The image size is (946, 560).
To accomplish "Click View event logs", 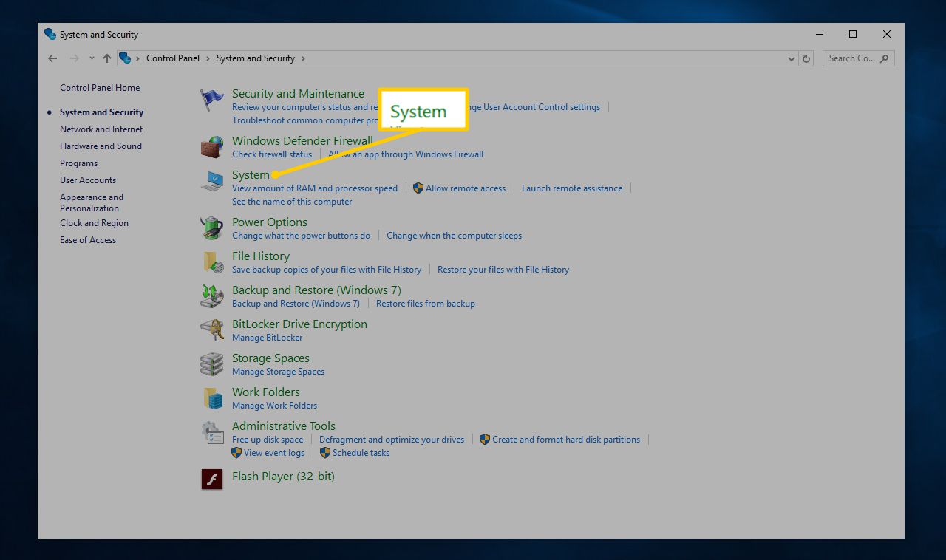I will 274,453.
